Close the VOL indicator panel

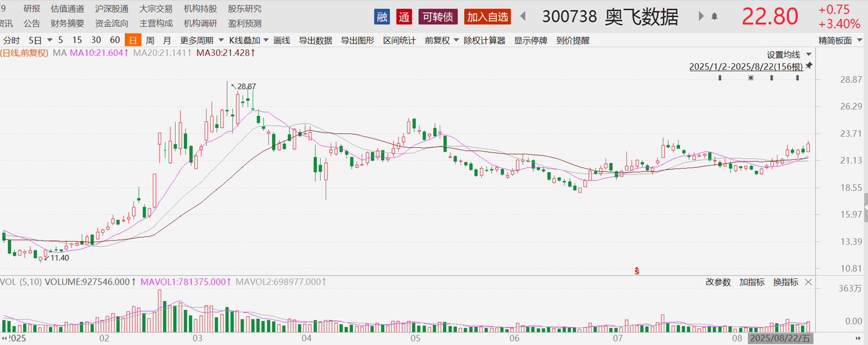pyautogui.click(x=808, y=282)
